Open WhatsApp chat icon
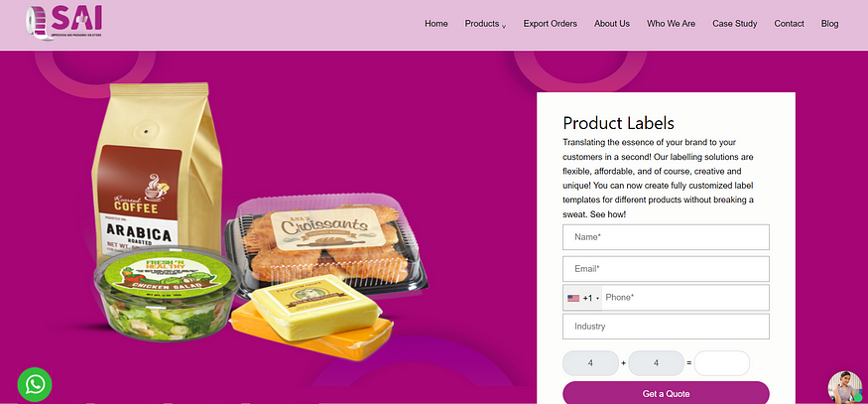The height and width of the screenshot is (404, 868). (35, 384)
